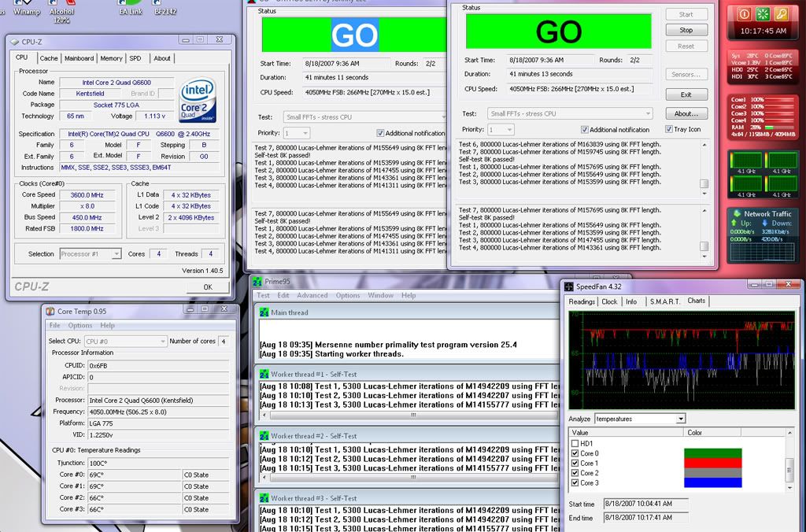Viewport: 806px width, 532px height.
Task: Click the Worker thread #2 window icon
Action: (264, 436)
